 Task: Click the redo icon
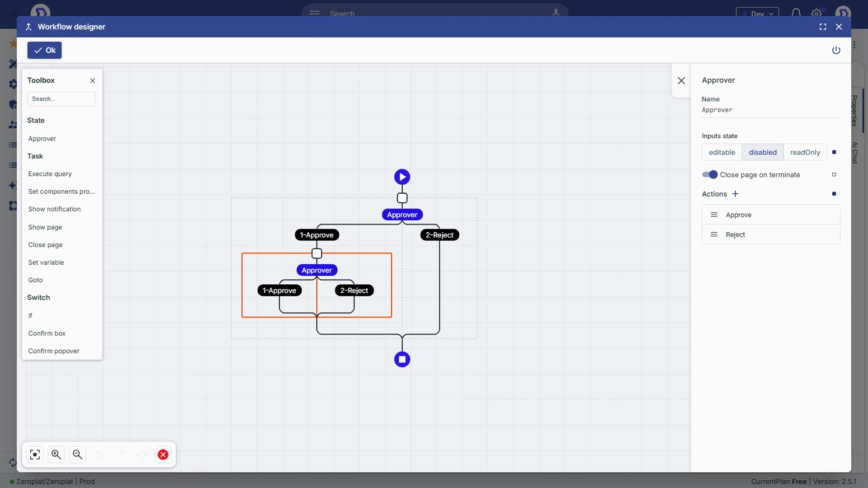click(x=120, y=455)
